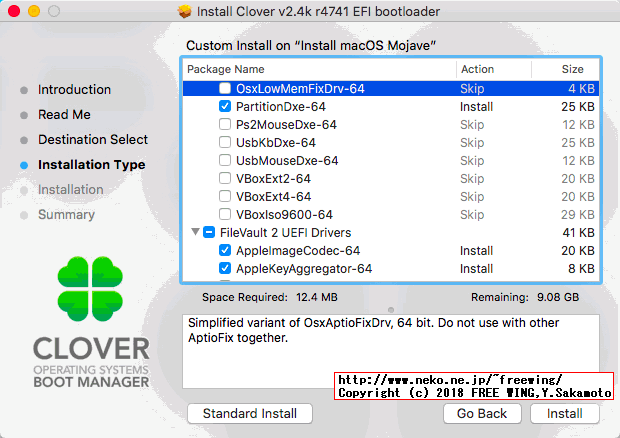Check the OsxLowMemFixDrv-64 checkbox
This screenshot has width=620, height=438.
(225, 88)
